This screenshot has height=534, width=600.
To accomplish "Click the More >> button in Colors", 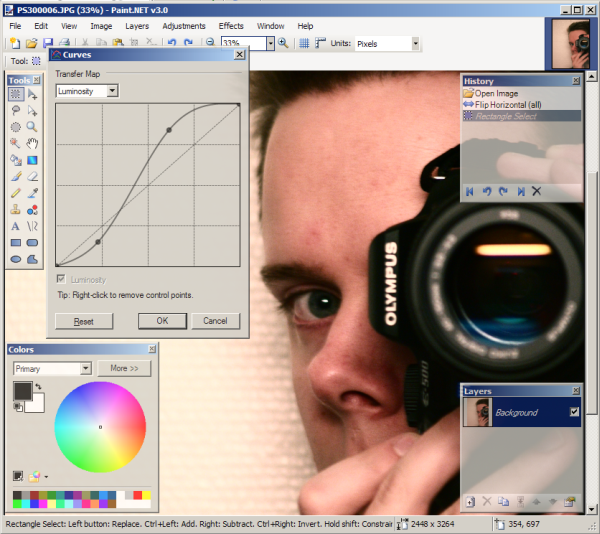I will (124, 368).
